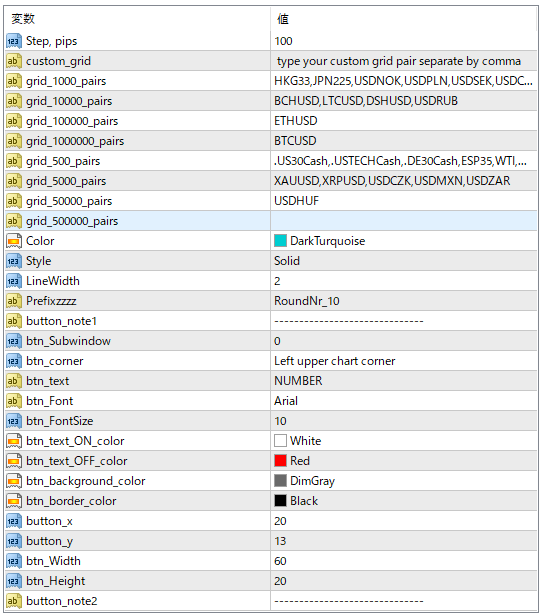544x615 pixels.
Task: Click the string icon beside btn_text
Action: 14,381
